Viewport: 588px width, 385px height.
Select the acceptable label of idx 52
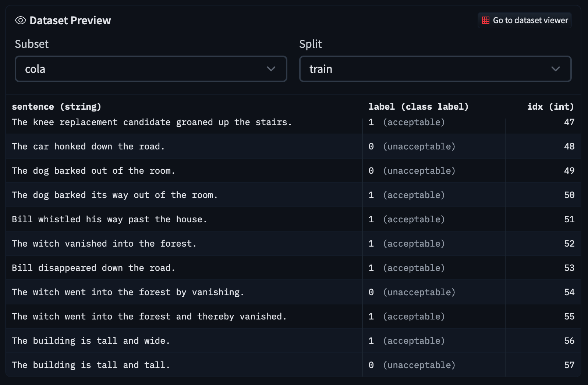point(407,243)
